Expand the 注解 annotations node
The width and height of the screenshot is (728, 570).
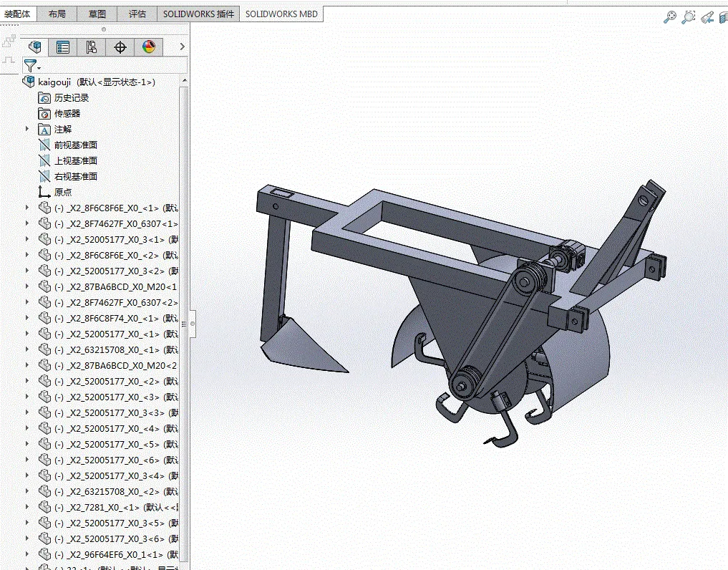tap(27, 129)
